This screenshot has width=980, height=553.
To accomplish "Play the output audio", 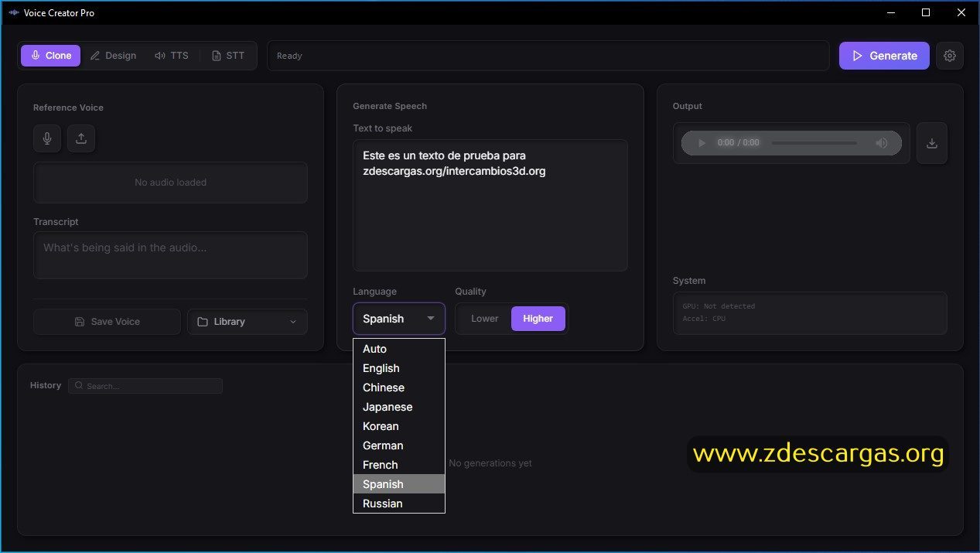I will [702, 143].
